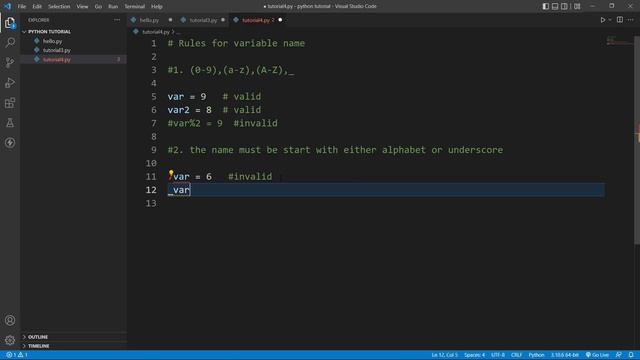Click the '_var' text on line 12

click(x=179, y=190)
